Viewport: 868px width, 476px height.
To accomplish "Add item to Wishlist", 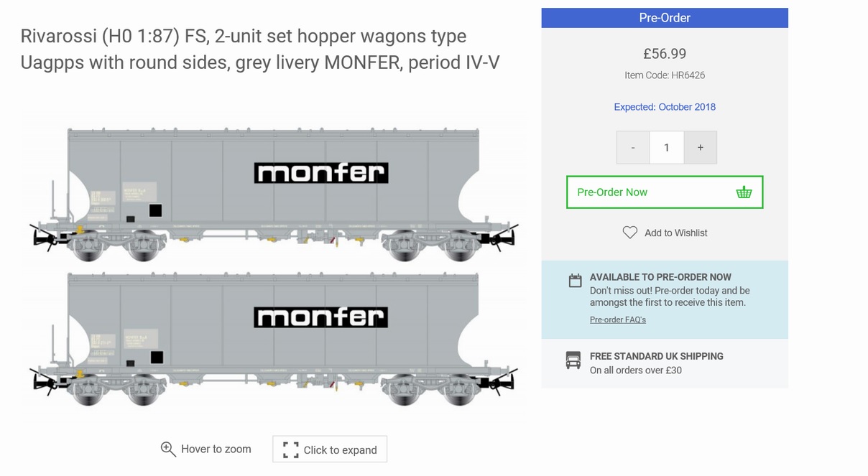I will pos(675,233).
